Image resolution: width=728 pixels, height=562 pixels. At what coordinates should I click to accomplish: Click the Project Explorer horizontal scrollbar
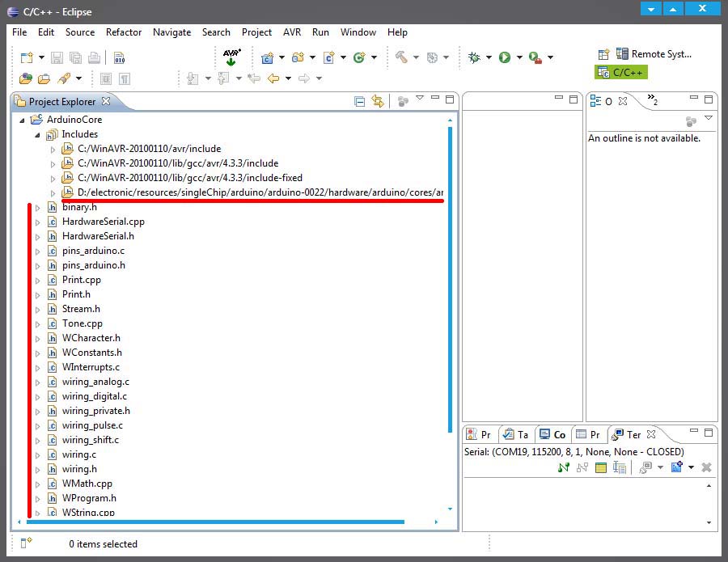[x=215, y=522]
